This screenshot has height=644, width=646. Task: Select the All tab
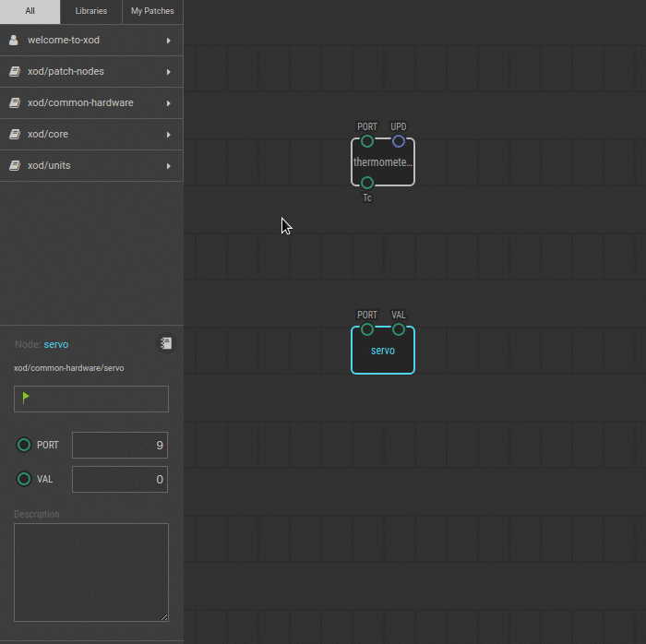tap(30, 11)
